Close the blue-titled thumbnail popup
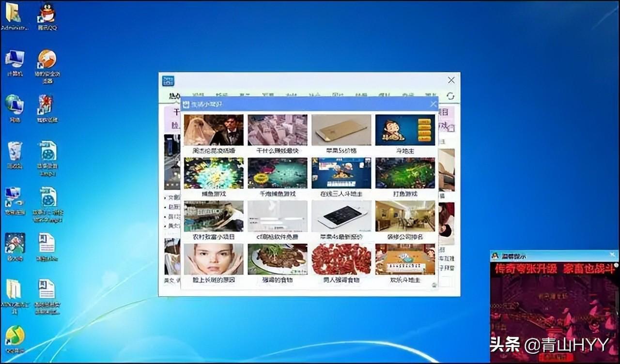Image resolution: width=620 pixels, height=364 pixels. [434, 104]
